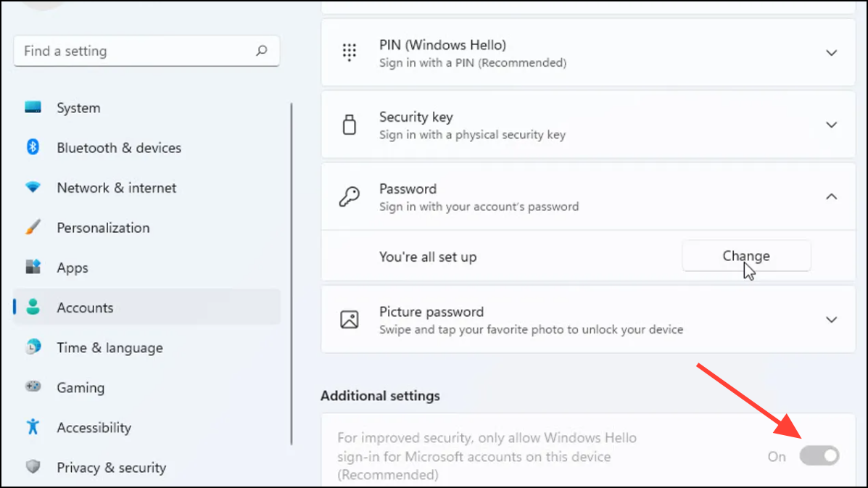This screenshot has height=488, width=868.
Task: Expand the Security key options
Action: [832, 125]
